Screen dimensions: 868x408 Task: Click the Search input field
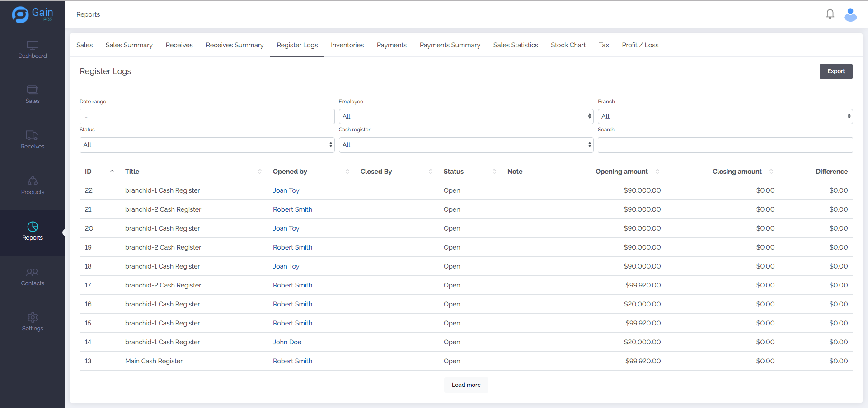pyautogui.click(x=725, y=145)
